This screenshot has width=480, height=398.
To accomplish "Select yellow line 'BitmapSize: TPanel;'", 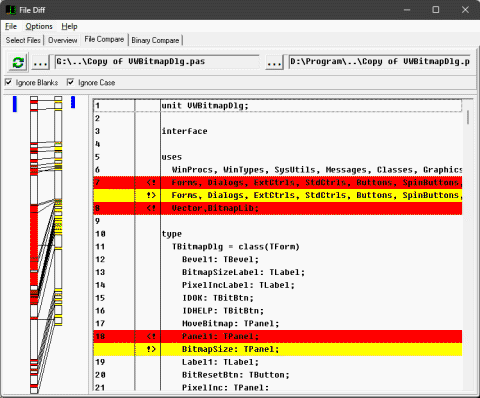I will (278, 349).
